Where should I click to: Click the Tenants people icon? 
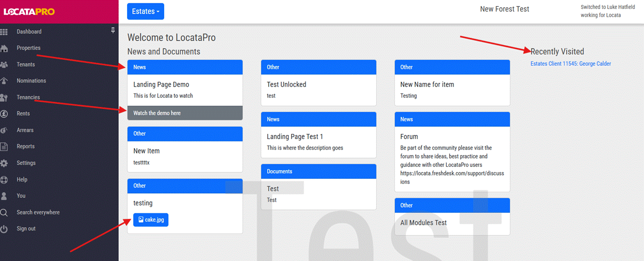(x=4, y=65)
